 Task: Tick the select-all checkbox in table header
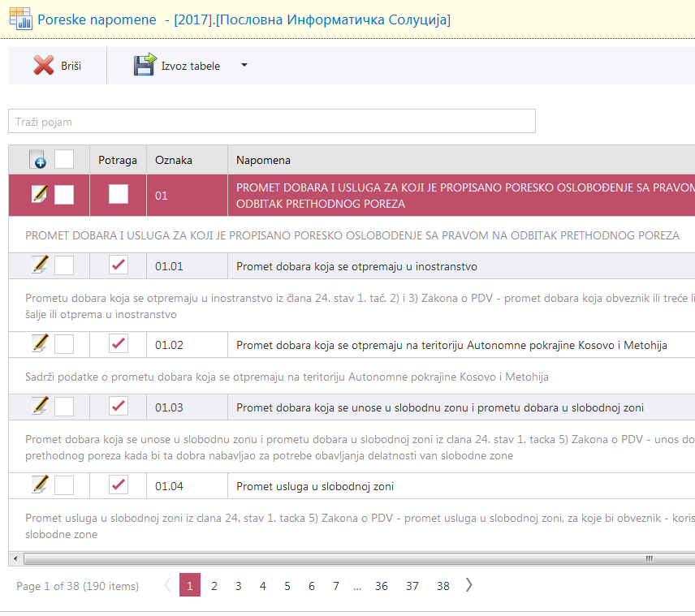point(64,159)
